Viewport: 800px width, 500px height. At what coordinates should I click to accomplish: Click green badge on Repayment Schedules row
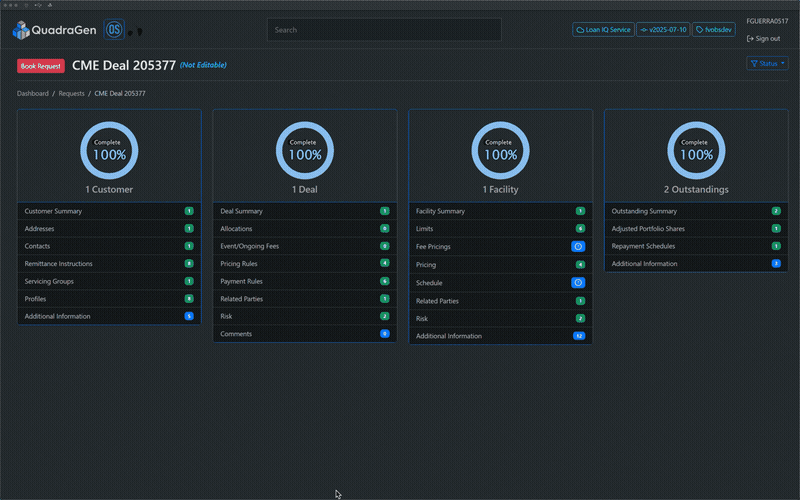(x=776, y=246)
